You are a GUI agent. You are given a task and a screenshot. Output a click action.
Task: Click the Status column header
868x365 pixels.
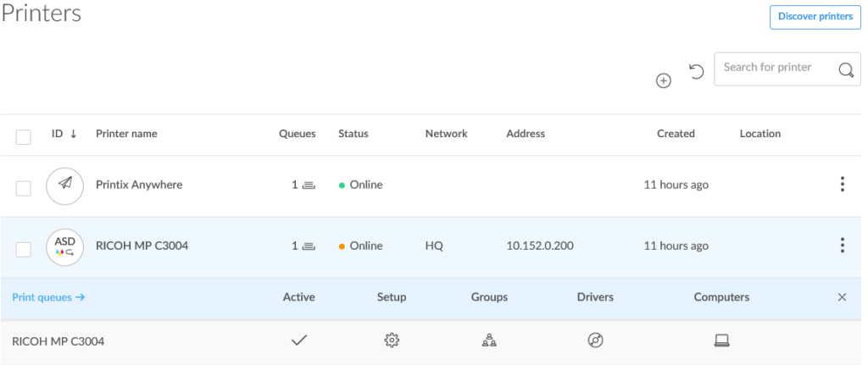(x=353, y=134)
